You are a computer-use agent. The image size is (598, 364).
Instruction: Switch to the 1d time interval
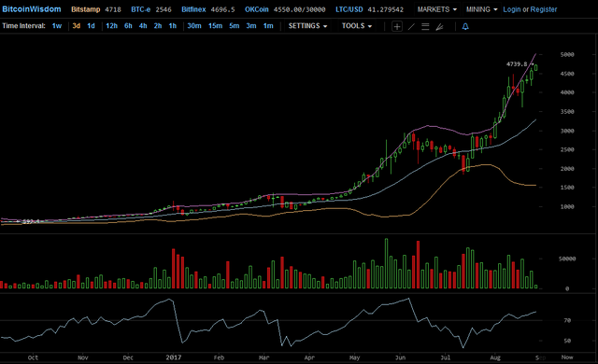[91, 26]
